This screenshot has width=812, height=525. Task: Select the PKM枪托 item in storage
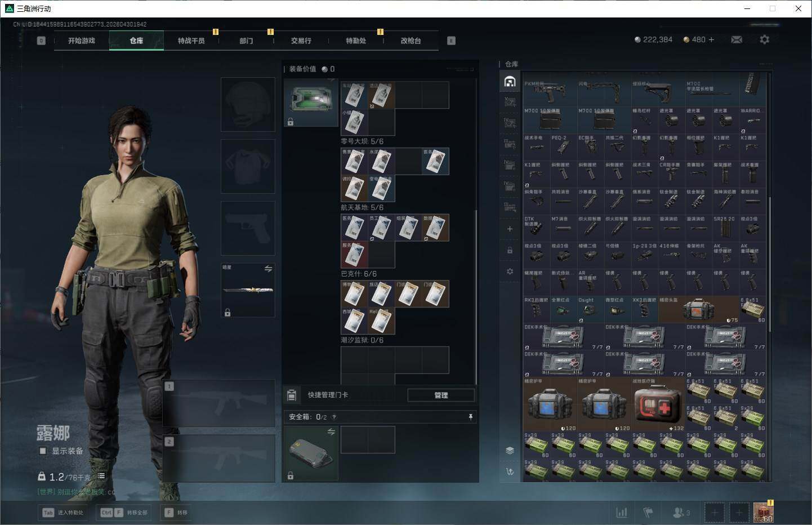click(550, 93)
